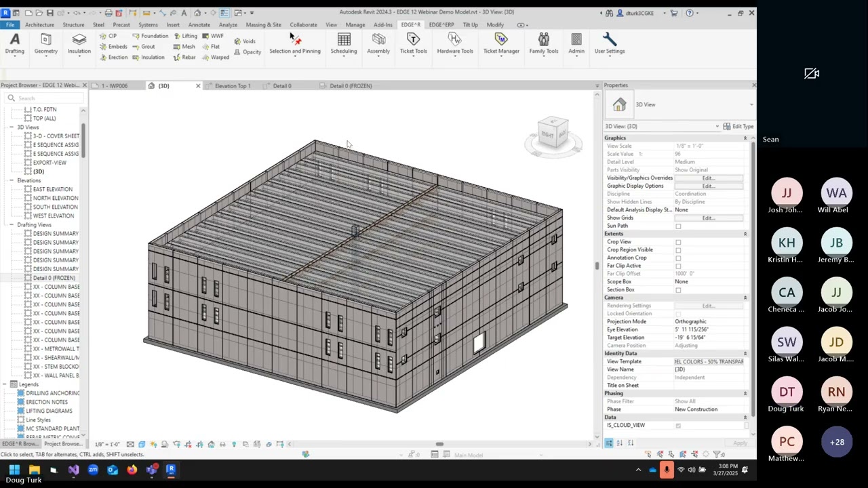Select the Embeds tool
868x488 pixels.
(x=113, y=47)
